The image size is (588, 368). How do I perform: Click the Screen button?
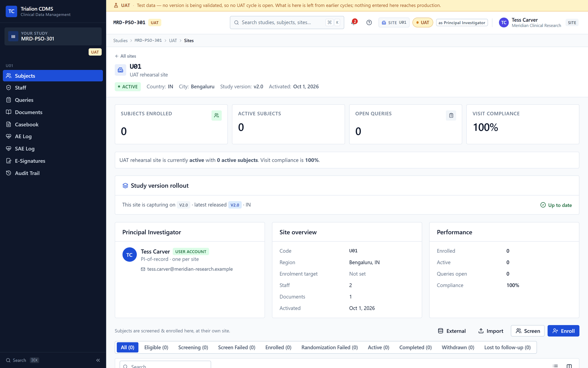tap(528, 331)
